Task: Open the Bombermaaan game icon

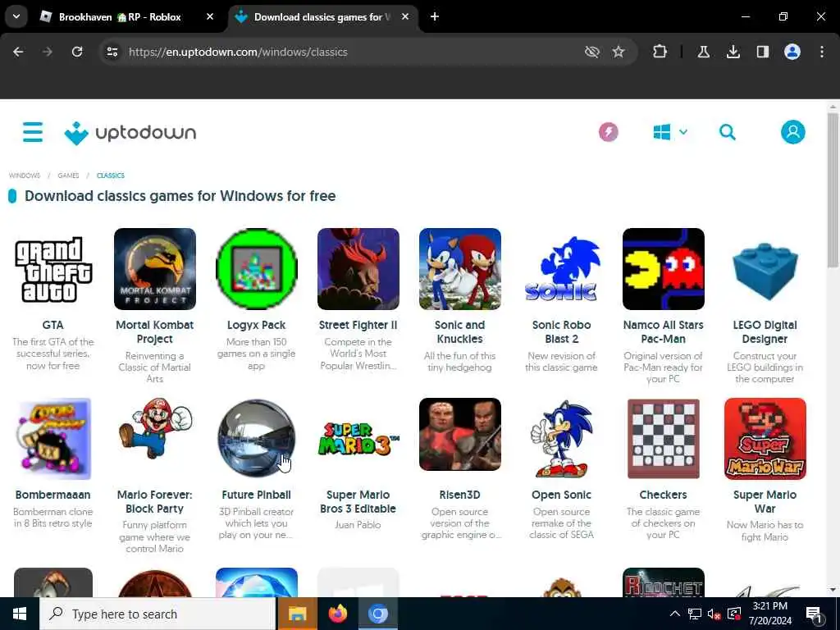Action: [x=53, y=439]
